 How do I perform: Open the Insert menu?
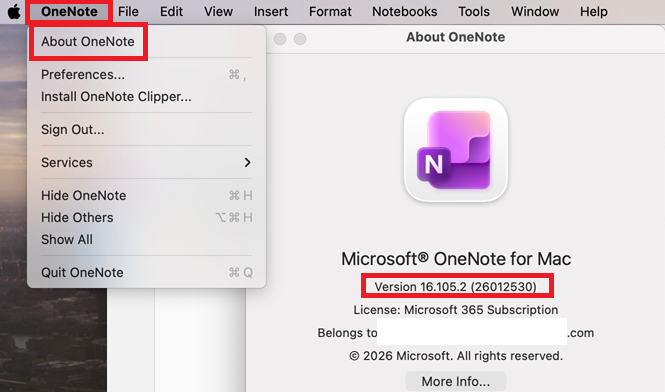[x=271, y=11]
